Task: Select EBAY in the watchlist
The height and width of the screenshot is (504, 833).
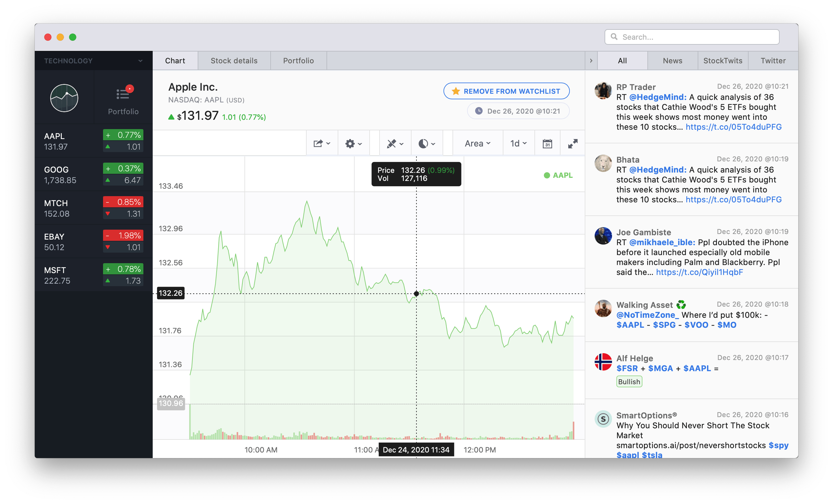Action: (x=94, y=241)
